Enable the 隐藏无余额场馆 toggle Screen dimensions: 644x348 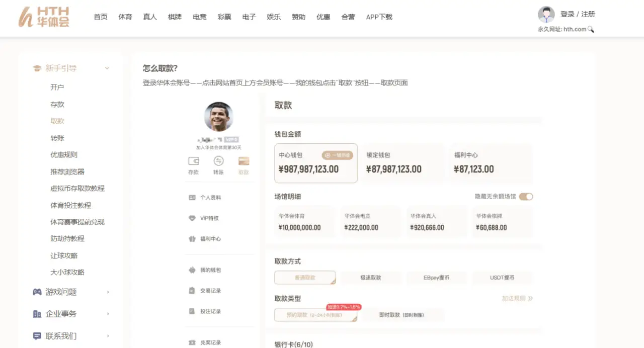point(526,197)
